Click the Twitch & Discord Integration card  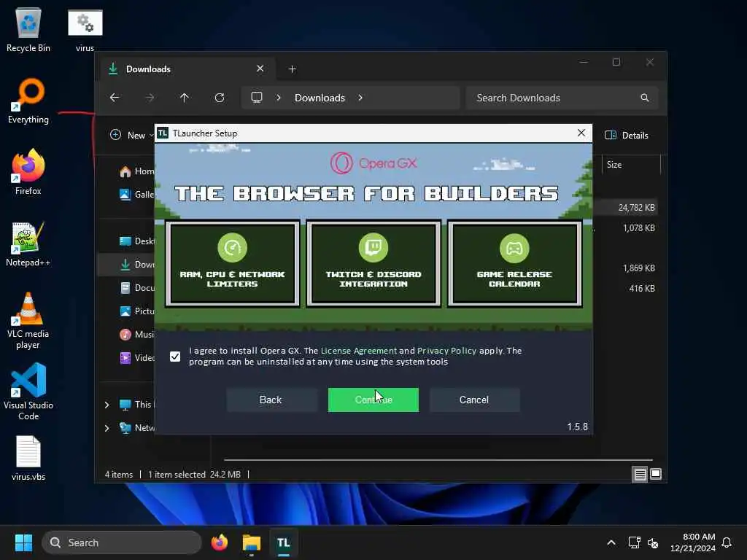pos(373,263)
